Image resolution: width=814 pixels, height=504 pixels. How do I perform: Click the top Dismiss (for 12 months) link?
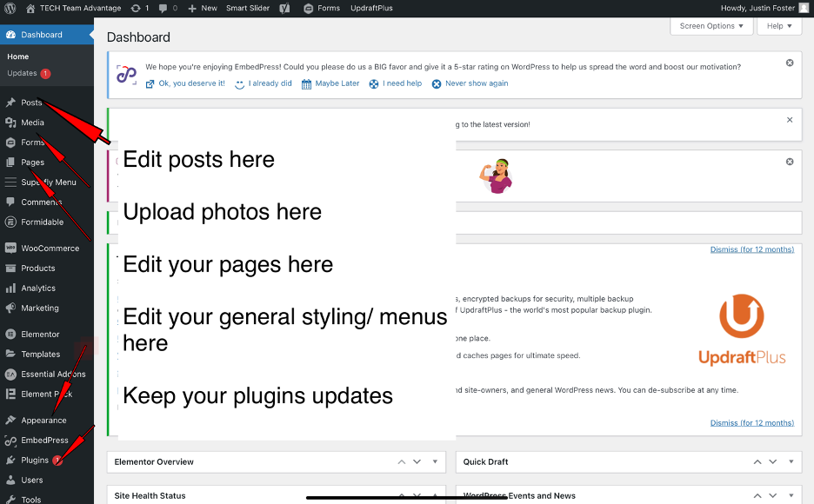751,249
